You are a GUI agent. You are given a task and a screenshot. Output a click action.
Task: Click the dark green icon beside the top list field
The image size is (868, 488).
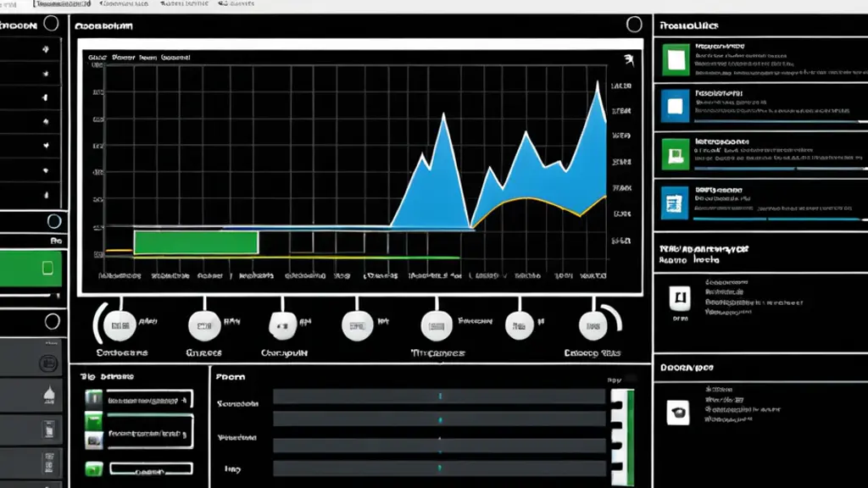point(93,398)
